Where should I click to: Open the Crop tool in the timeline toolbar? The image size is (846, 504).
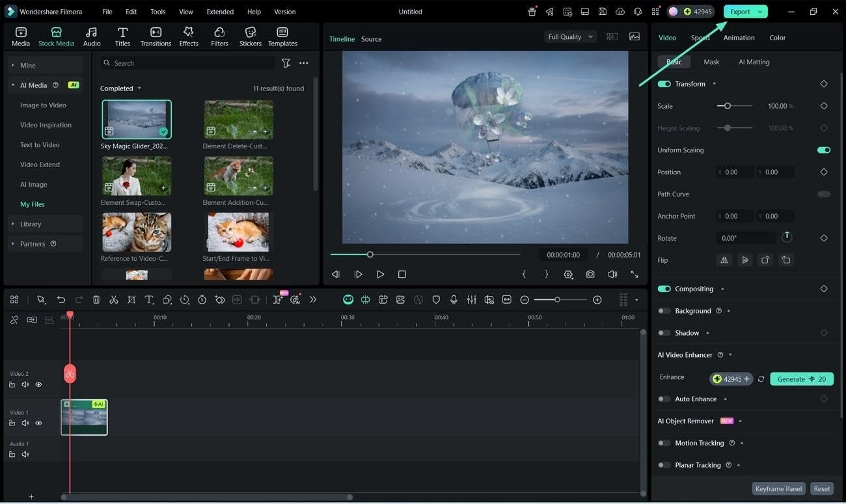131,299
